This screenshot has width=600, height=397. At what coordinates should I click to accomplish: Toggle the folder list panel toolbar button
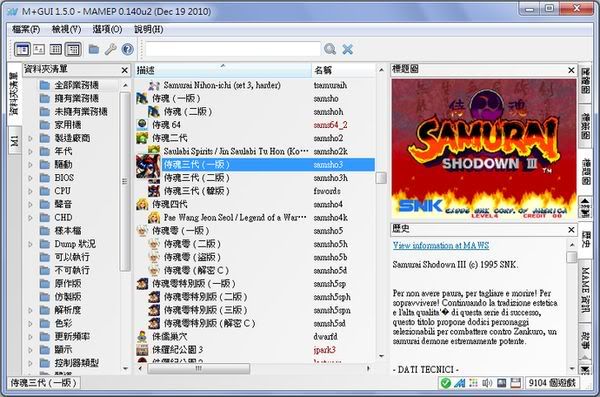tap(22, 49)
